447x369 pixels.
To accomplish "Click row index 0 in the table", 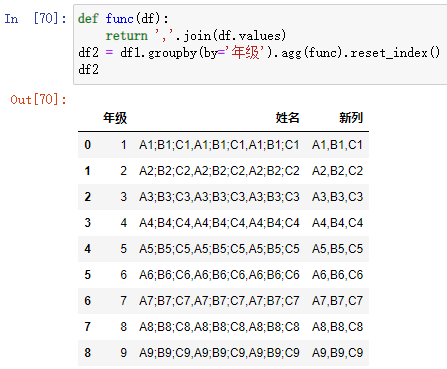I will click(x=87, y=145).
